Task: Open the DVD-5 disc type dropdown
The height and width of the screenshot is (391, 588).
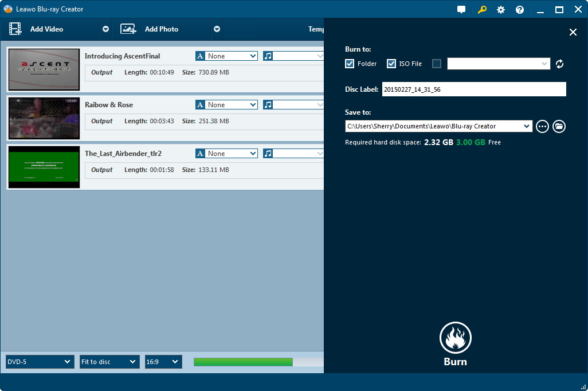Action: tap(40, 362)
